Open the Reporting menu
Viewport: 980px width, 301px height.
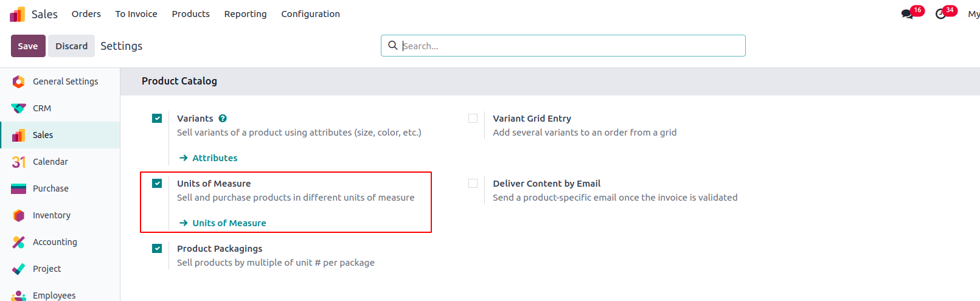[x=245, y=14]
